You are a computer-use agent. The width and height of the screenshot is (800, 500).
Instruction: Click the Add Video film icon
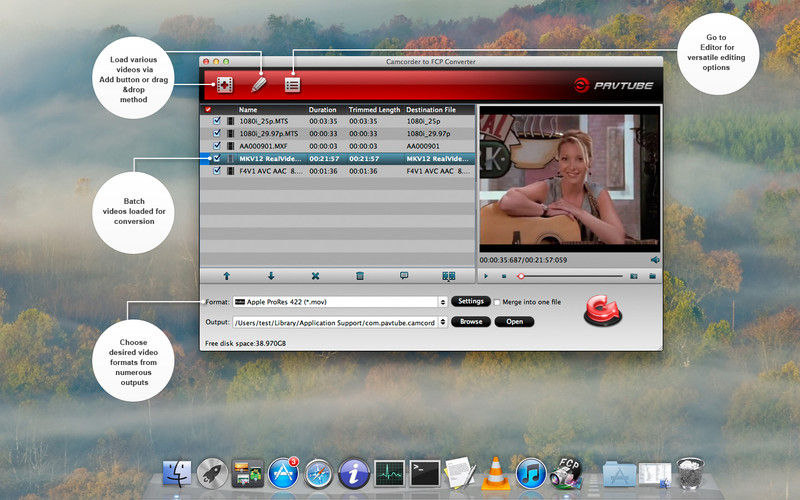[x=224, y=85]
